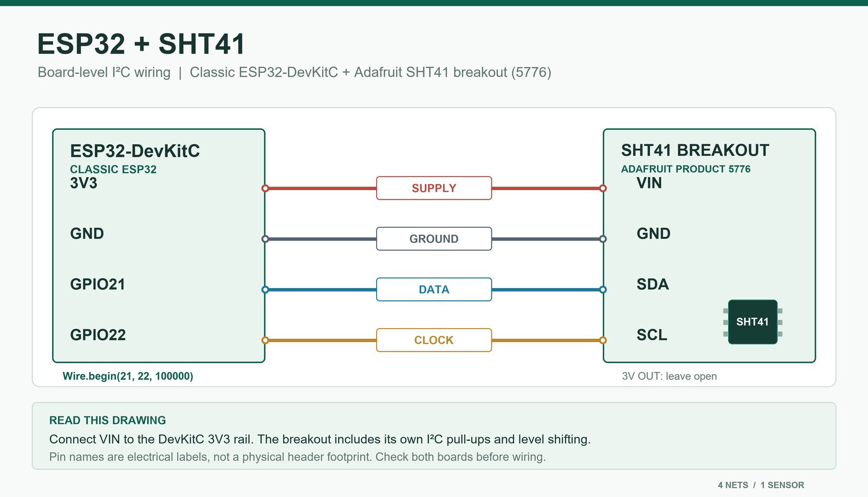
Task: Click the blue data terminal at GPIO21
Action: [265, 290]
